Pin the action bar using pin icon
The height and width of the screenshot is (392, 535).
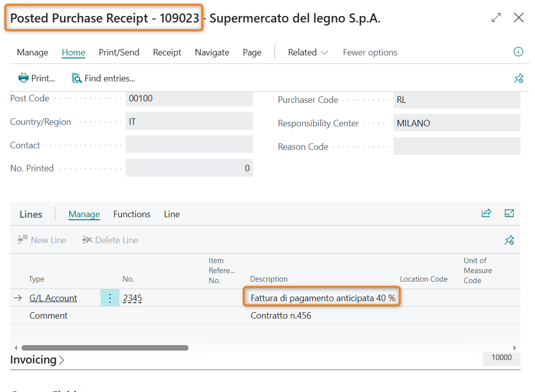[518, 78]
